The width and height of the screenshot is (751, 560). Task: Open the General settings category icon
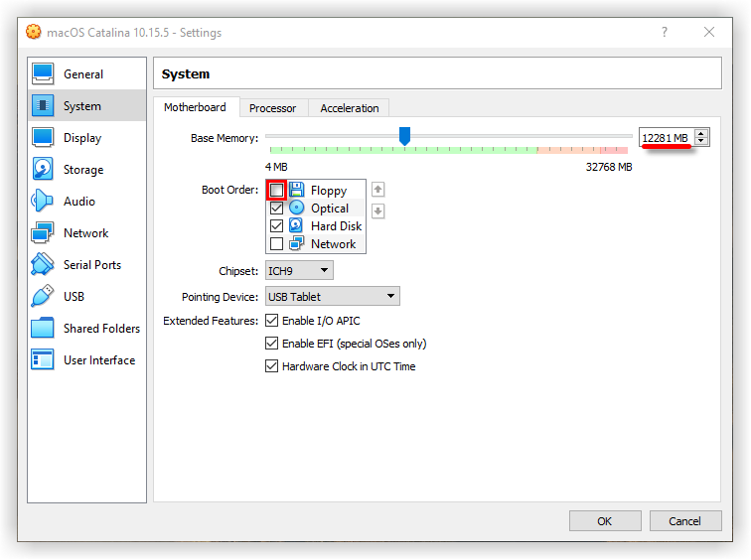pyautogui.click(x=43, y=74)
